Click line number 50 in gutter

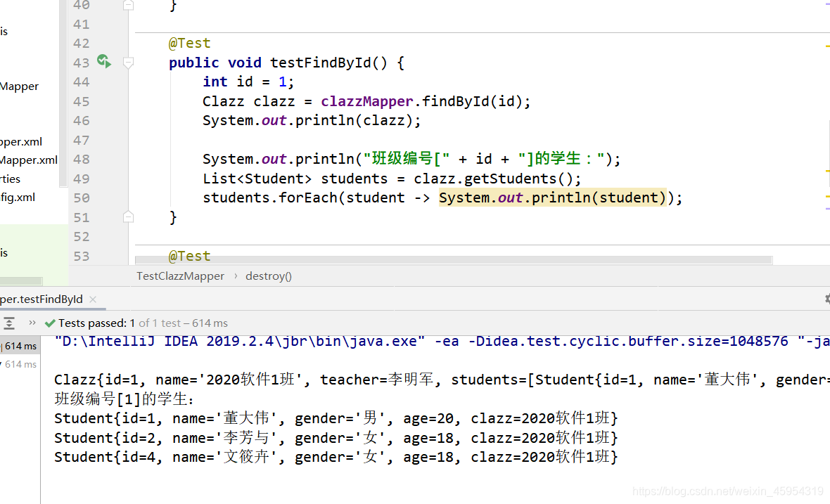click(81, 198)
